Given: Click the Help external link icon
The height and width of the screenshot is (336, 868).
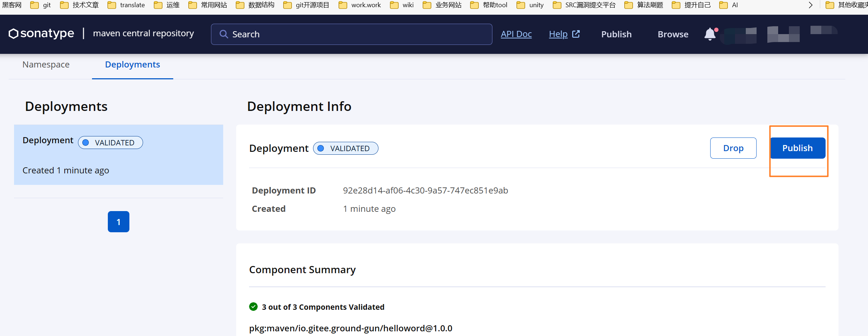Looking at the screenshot, I should tap(576, 34).
